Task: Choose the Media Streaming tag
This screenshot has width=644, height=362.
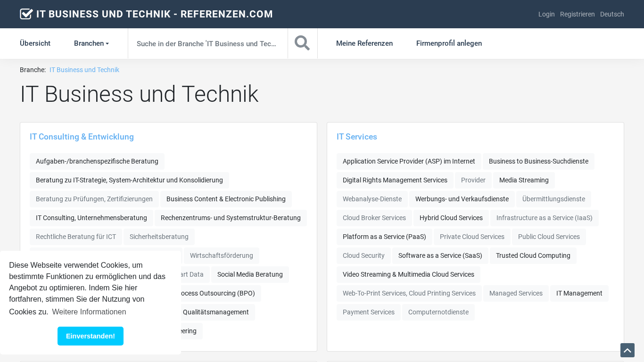Action: pos(523,180)
